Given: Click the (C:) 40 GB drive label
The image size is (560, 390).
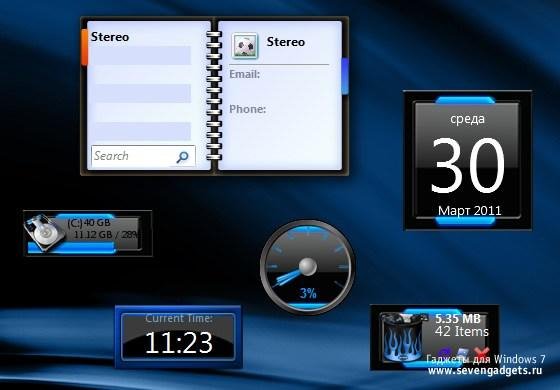Looking at the screenshot, I should click(x=89, y=223).
